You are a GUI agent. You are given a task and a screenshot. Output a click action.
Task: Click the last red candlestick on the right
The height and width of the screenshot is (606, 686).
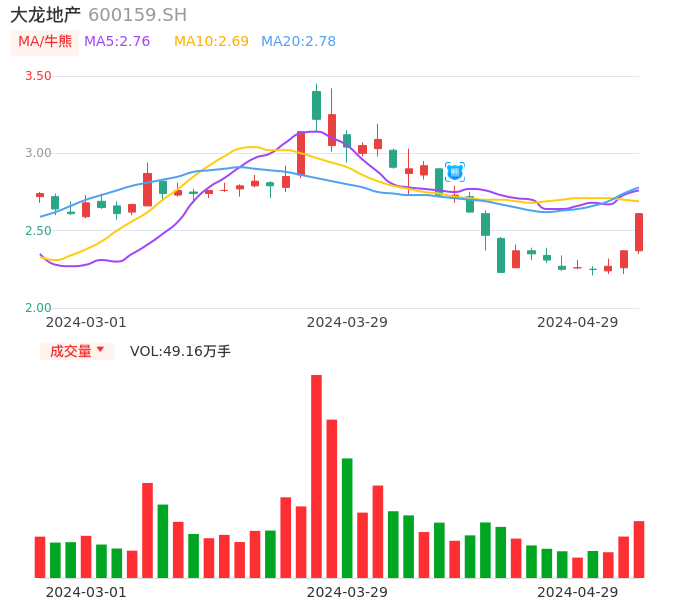tap(639, 232)
